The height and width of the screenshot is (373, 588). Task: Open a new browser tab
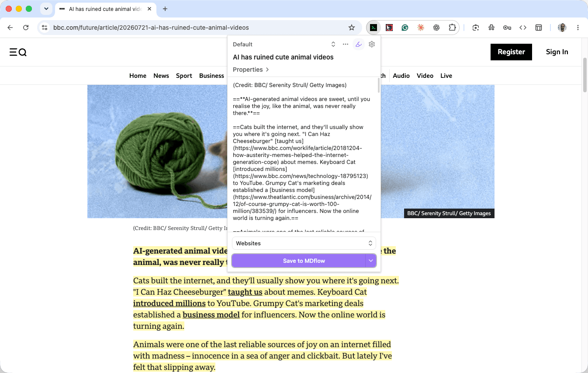[165, 9]
